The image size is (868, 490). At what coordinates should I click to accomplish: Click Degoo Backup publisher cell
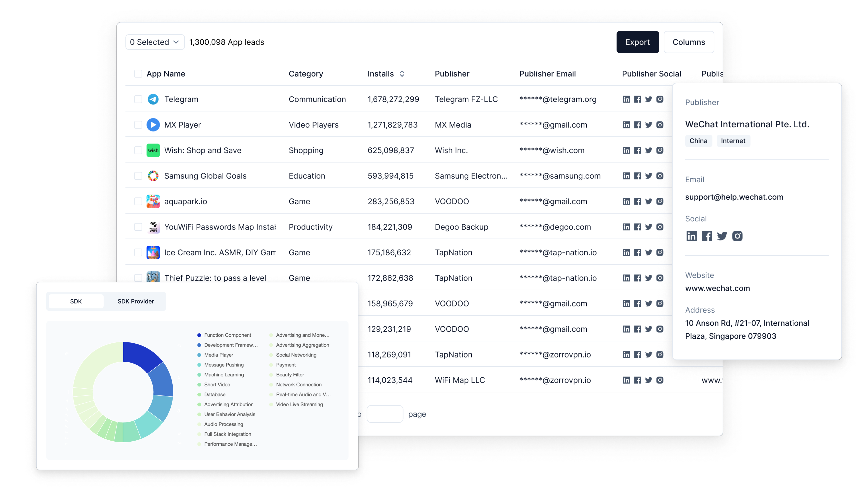click(x=461, y=227)
